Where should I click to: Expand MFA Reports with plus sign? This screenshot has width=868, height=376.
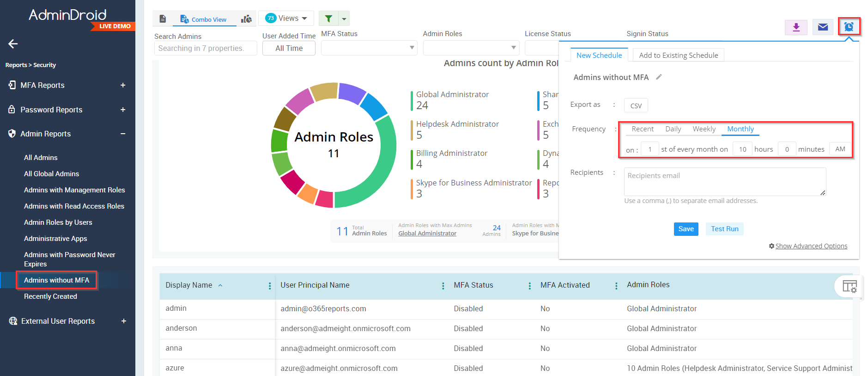coord(123,85)
